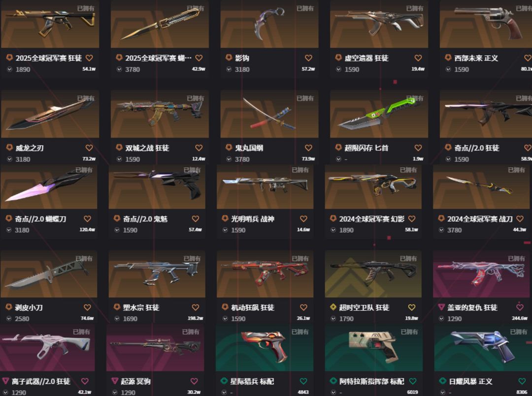Click the 光明哨兵 战神 skin name
The height and width of the screenshot is (396, 532).
tap(252, 219)
